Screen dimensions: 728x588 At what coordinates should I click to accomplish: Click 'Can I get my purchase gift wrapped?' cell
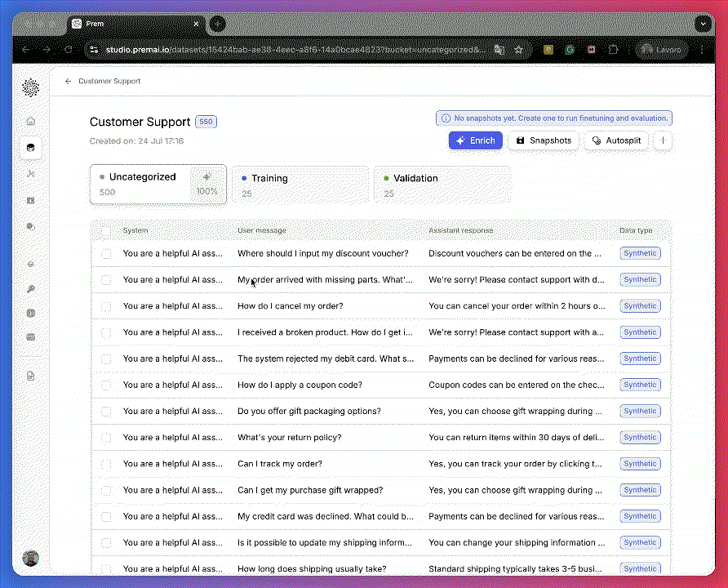[310, 490]
